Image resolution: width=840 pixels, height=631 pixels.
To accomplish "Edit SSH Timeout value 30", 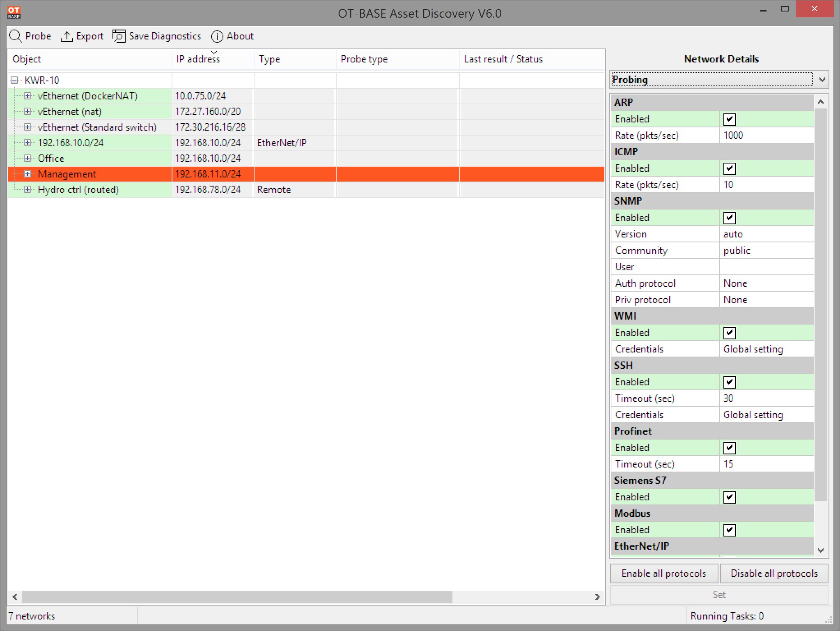I will 767,398.
